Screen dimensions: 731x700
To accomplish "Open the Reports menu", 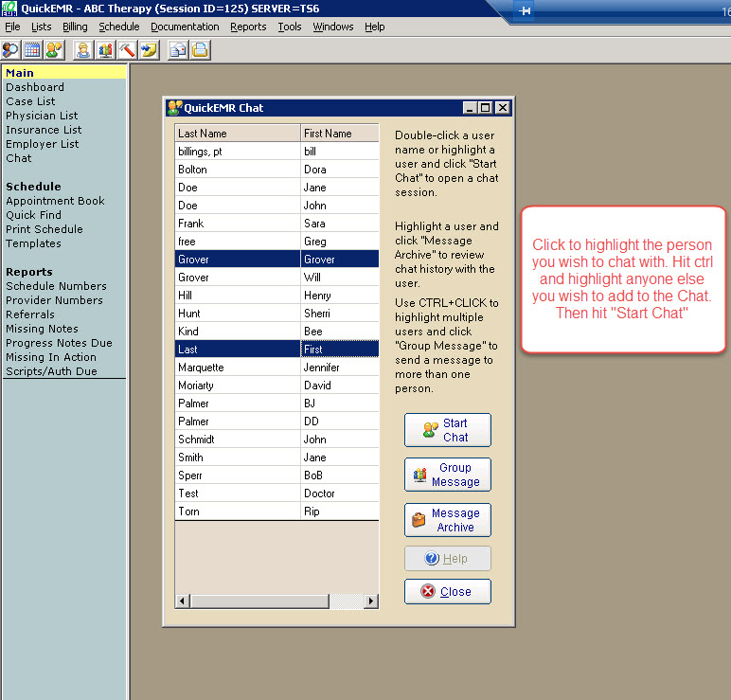I will tap(248, 27).
